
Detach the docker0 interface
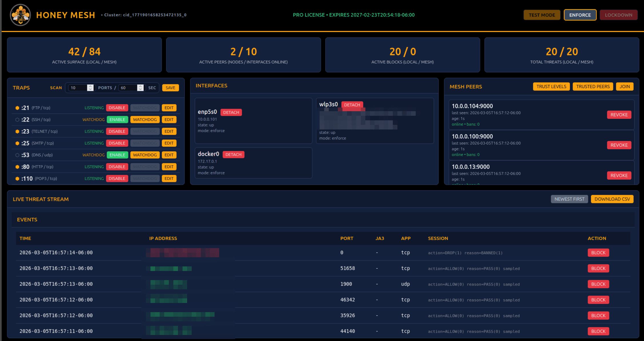(x=233, y=154)
